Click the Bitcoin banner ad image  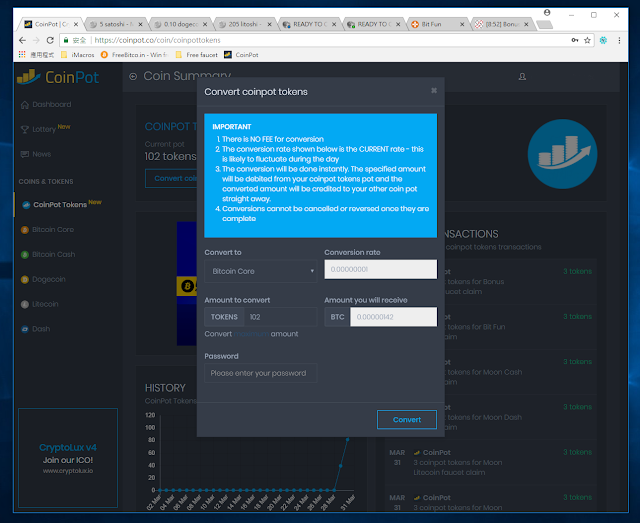point(187,284)
